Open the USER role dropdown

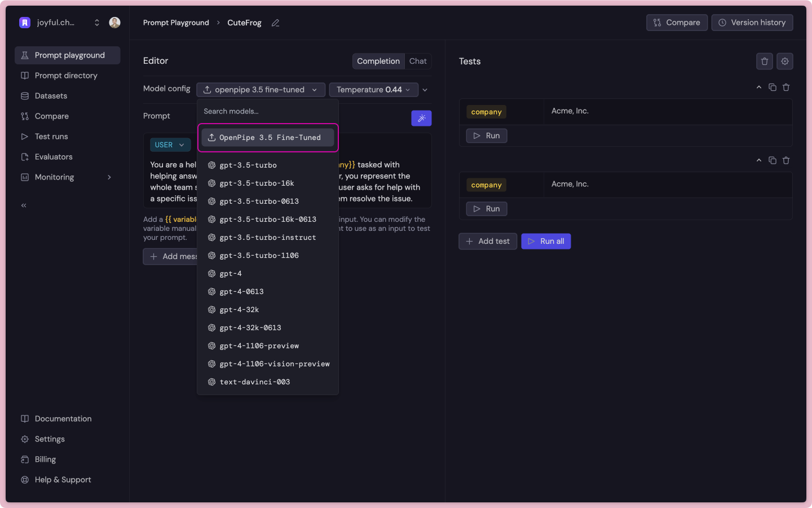click(170, 145)
